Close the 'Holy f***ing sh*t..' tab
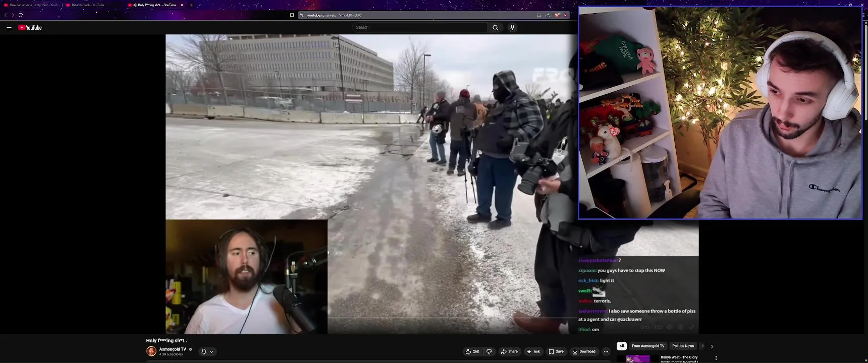868x363 pixels. pos(182,5)
